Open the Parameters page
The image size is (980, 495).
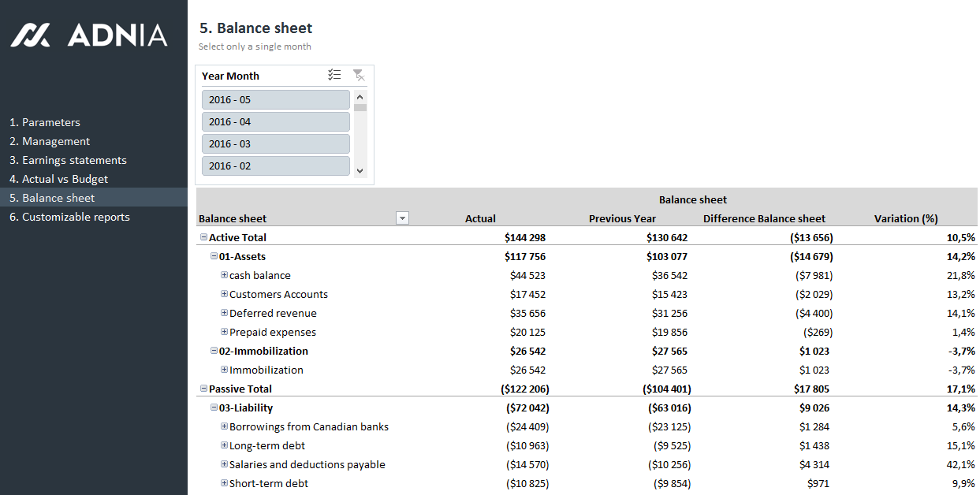(x=45, y=122)
